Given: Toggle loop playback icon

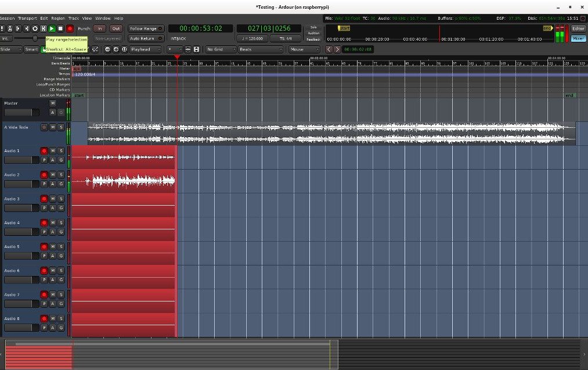Looking at the screenshot, I should (35, 28).
